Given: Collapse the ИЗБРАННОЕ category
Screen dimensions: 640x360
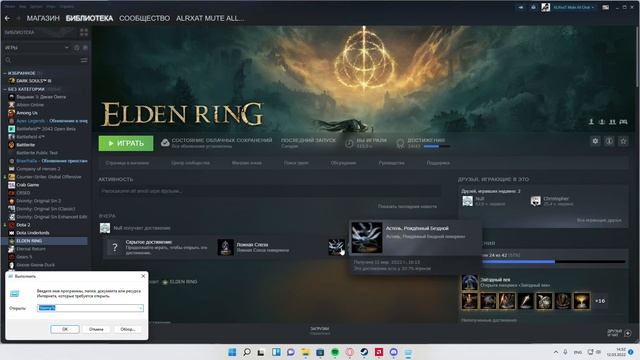Looking at the screenshot, I should tap(5, 73).
